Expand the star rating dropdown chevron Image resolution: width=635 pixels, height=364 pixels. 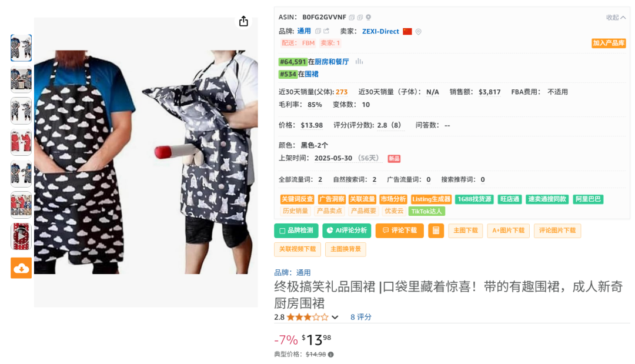click(335, 318)
